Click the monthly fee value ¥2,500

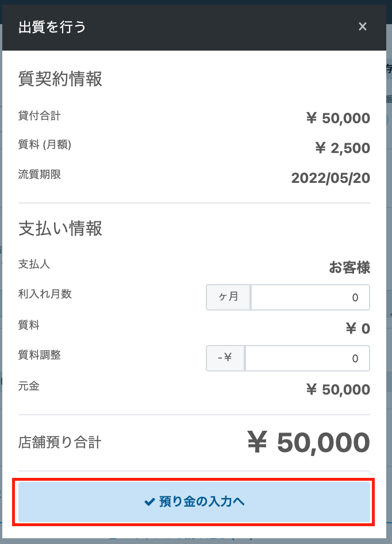click(x=342, y=148)
